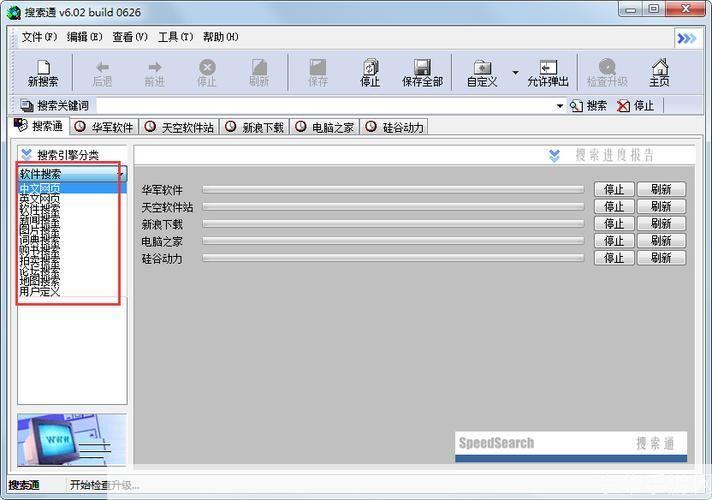
Task: Click 刷新 button in the 电脑之家 row
Action: (661, 241)
